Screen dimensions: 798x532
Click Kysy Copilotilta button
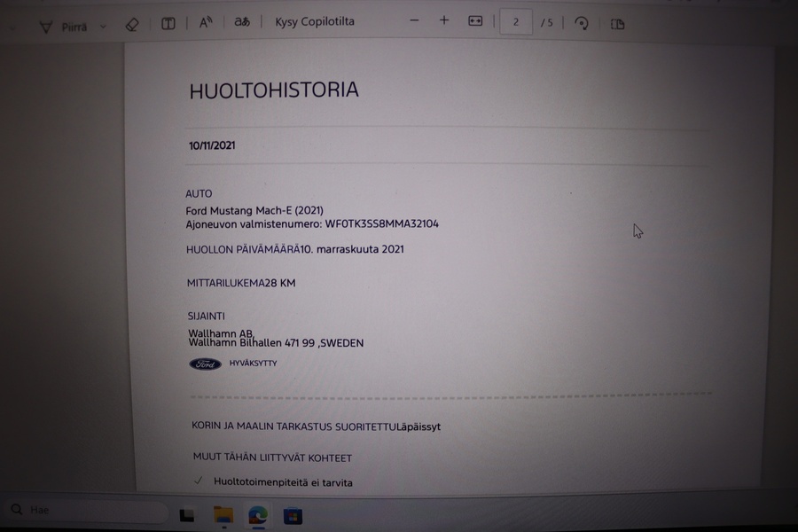point(315,21)
